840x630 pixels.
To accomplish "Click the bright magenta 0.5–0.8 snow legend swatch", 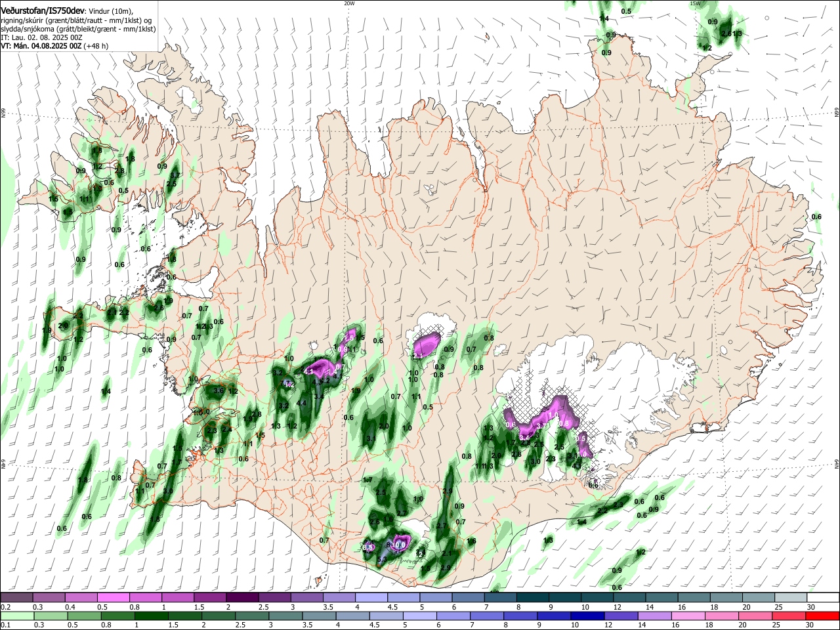I will [113, 598].
